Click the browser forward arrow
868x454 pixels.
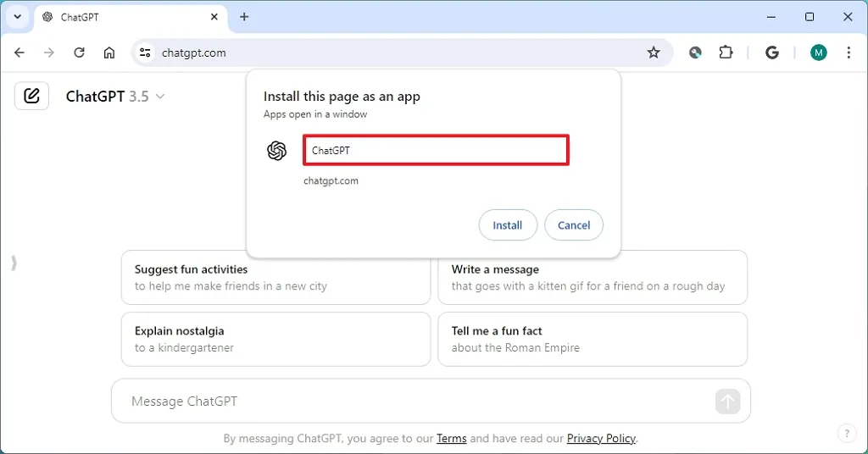tap(48, 53)
